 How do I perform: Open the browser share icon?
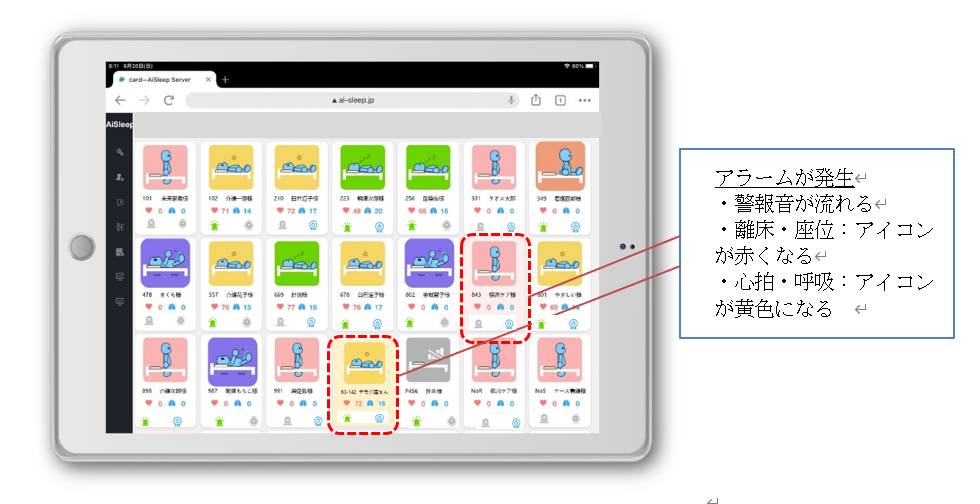tap(537, 100)
